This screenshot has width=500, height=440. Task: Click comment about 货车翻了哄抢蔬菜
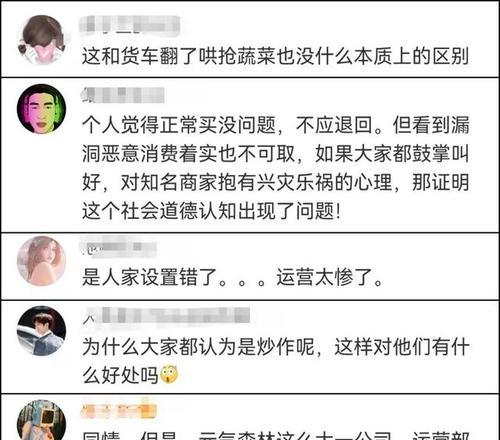pos(275,56)
